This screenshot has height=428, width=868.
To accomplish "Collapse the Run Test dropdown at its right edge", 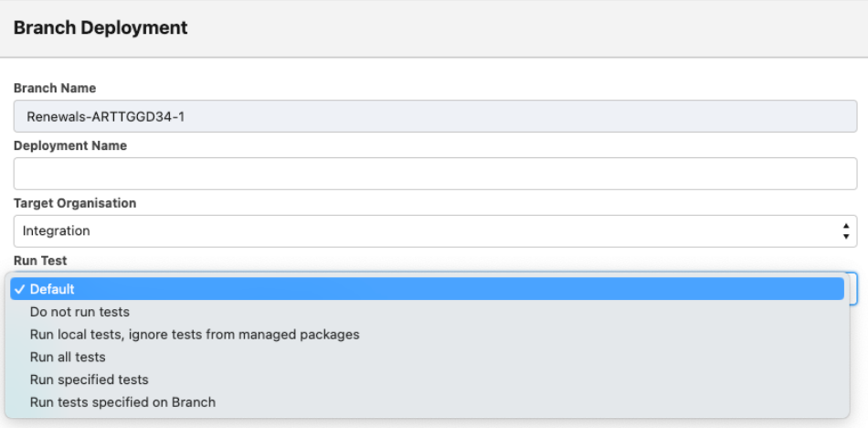I will (852, 289).
